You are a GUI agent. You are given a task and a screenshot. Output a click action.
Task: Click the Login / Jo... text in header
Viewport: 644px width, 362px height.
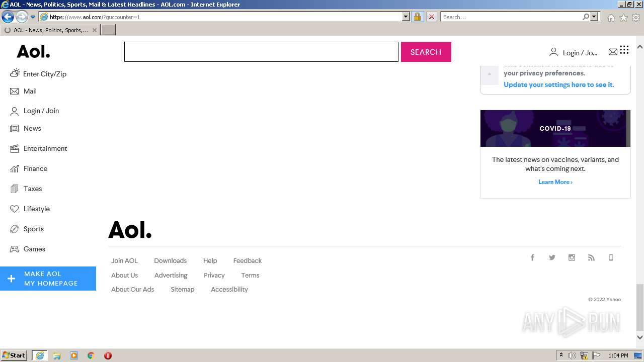click(580, 52)
